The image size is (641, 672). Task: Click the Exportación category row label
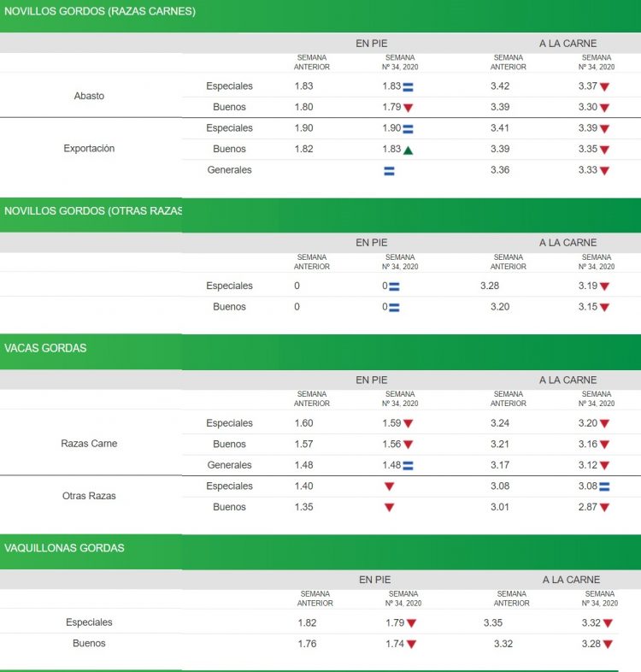coord(89,149)
